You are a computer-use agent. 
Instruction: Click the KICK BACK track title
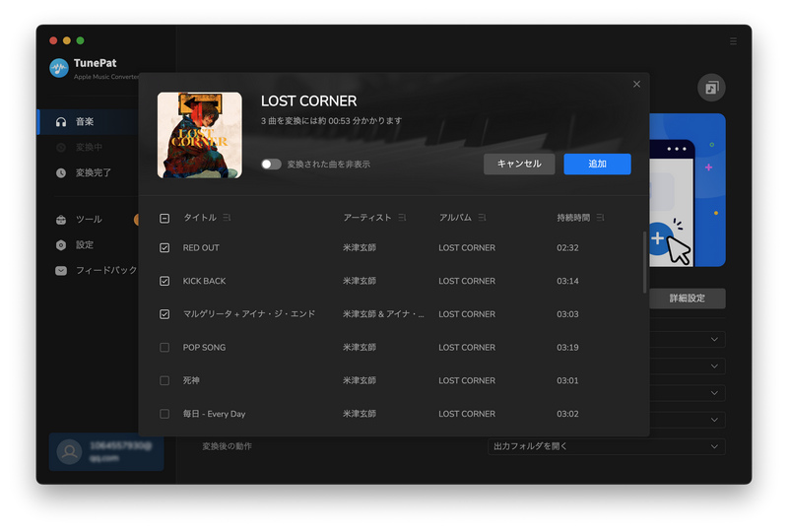pyautogui.click(x=204, y=281)
